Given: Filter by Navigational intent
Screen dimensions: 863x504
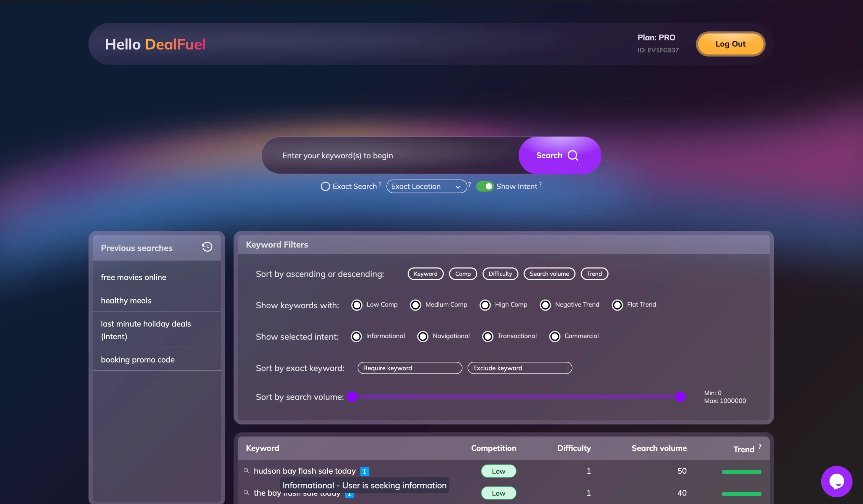Looking at the screenshot, I should click(x=423, y=336).
